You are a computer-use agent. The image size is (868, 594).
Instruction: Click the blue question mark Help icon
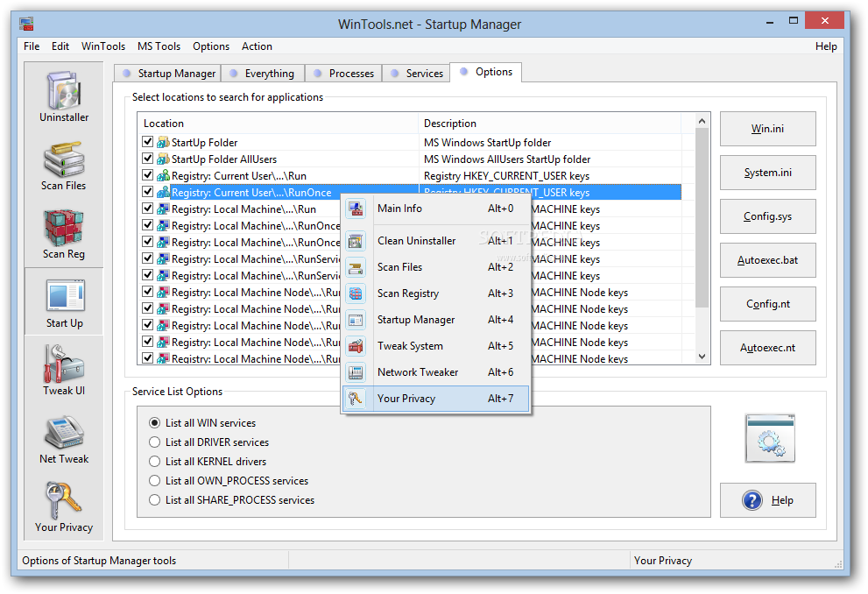coord(752,500)
